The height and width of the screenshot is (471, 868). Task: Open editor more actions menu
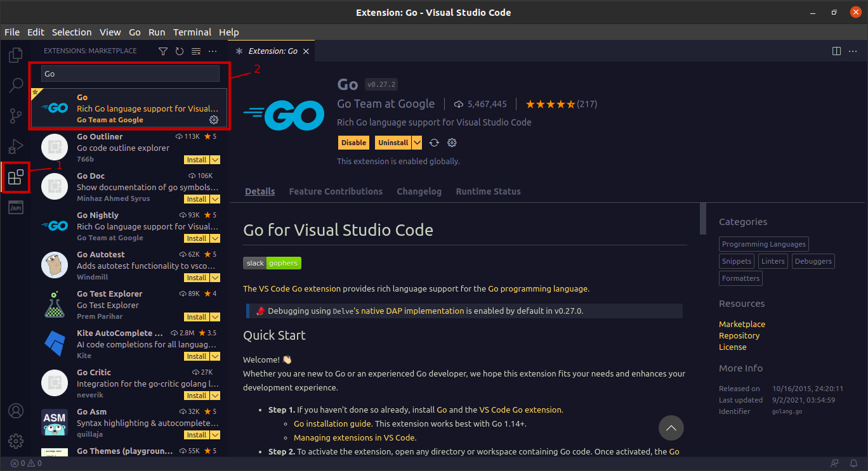point(853,51)
